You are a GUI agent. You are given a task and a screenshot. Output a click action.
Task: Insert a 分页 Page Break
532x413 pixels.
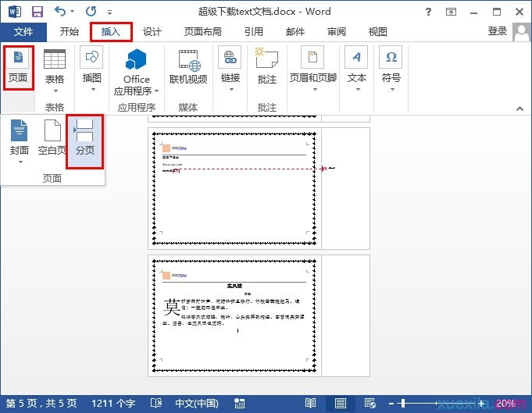pyautogui.click(x=85, y=141)
